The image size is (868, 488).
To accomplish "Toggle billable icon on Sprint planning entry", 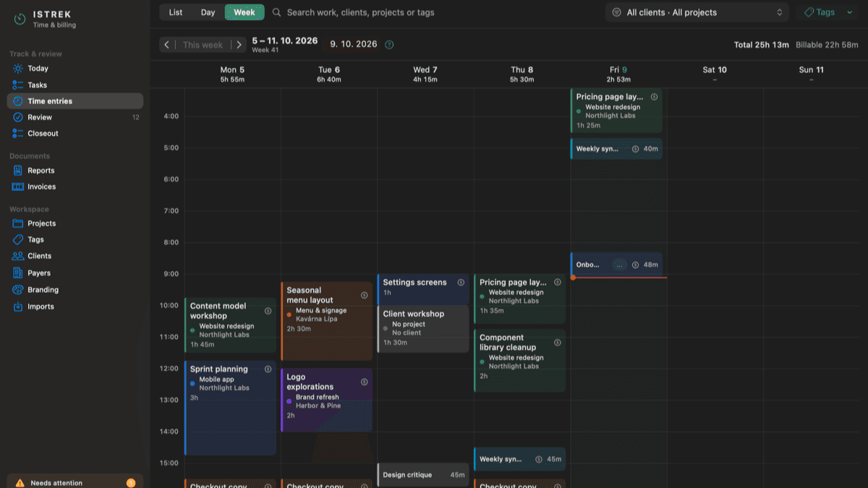I will click(268, 369).
